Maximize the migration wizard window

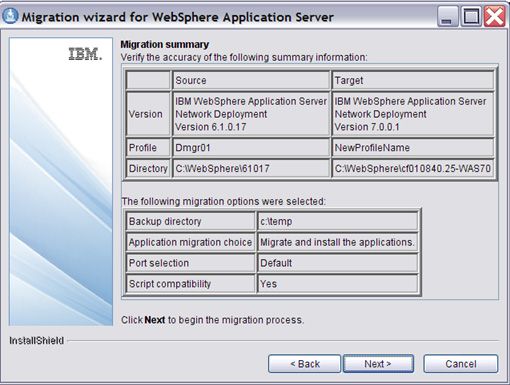470,16
